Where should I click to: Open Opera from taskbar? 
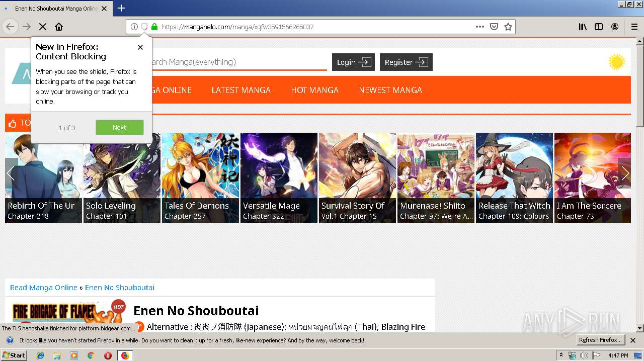pyautogui.click(x=108, y=355)
